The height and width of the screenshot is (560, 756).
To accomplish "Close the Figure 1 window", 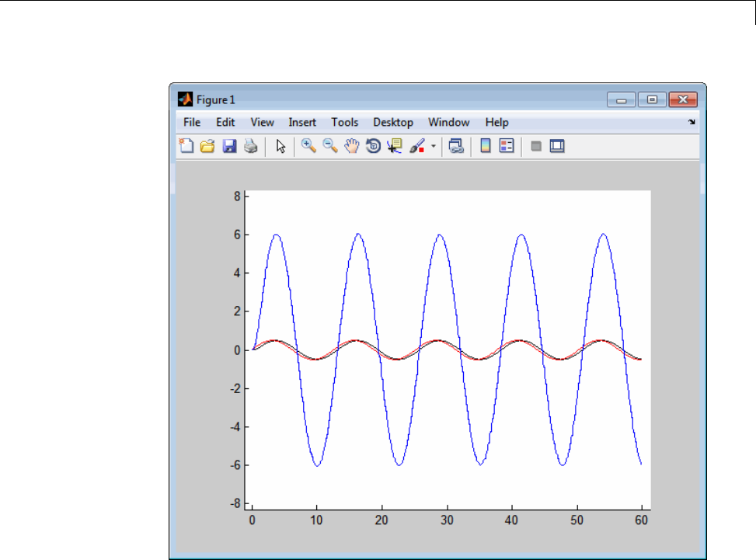I will (683, 99).
